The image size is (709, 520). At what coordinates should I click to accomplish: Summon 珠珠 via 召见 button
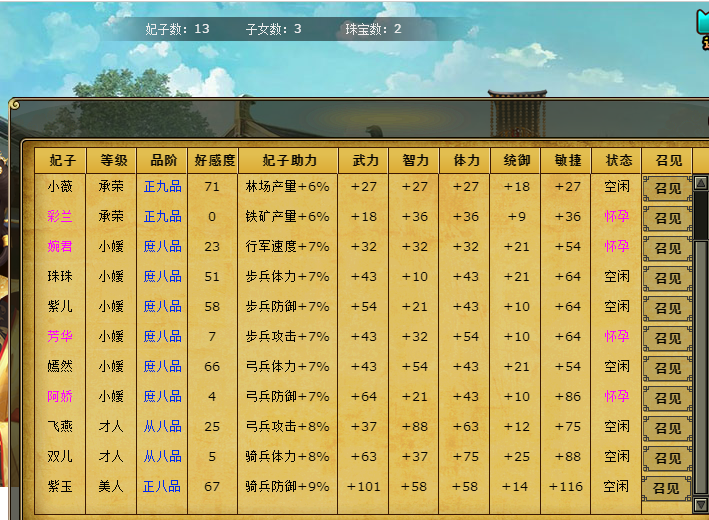pyautogui.click(x=667, y=278)
